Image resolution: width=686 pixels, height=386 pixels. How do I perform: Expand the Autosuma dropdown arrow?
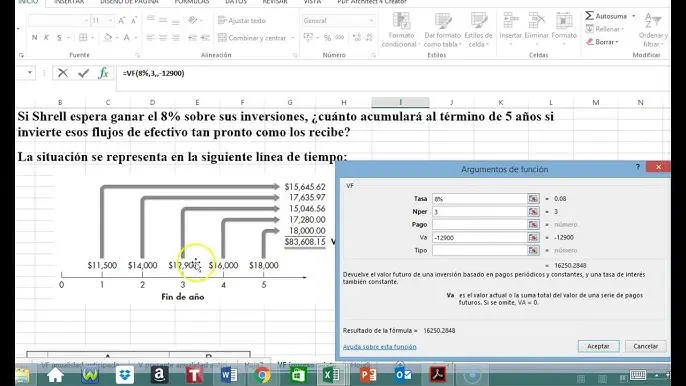tap(634, 16)
